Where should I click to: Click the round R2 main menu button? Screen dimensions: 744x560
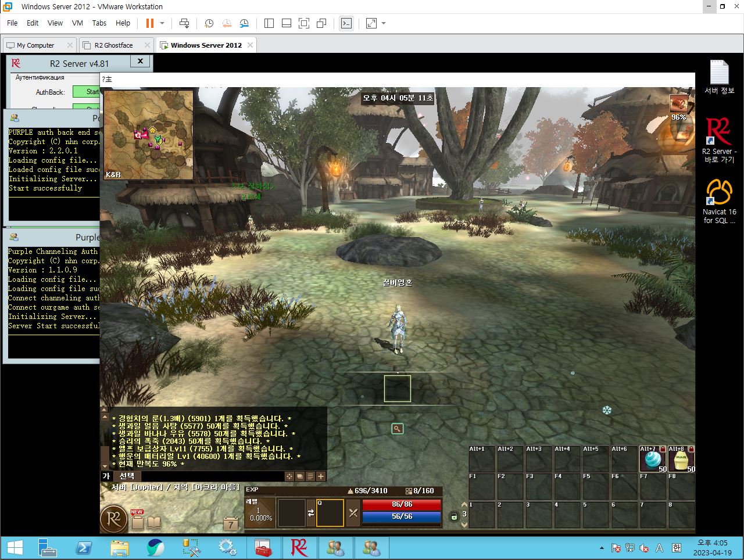click(x=114, y=519)
